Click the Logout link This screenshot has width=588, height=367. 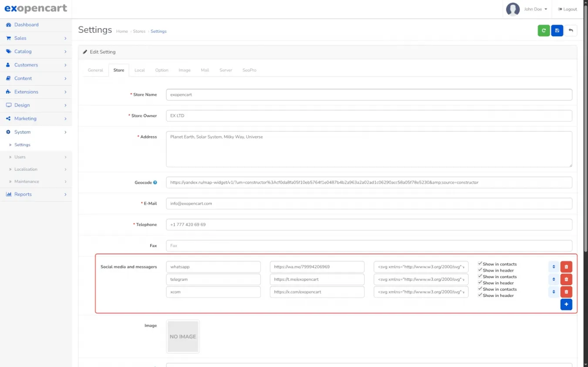(568, 9)
